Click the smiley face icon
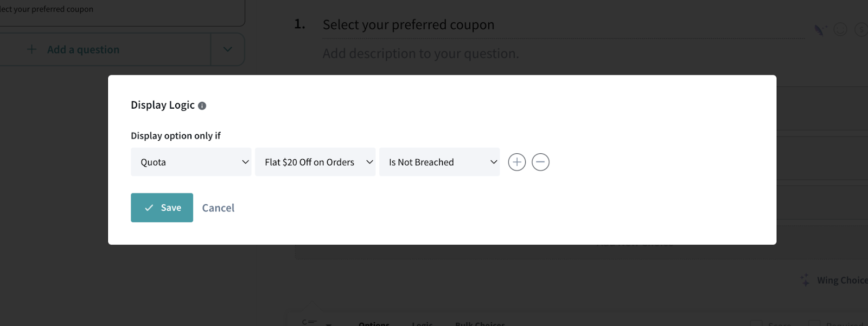Viewport: 868px width, 326px height. 840,30
